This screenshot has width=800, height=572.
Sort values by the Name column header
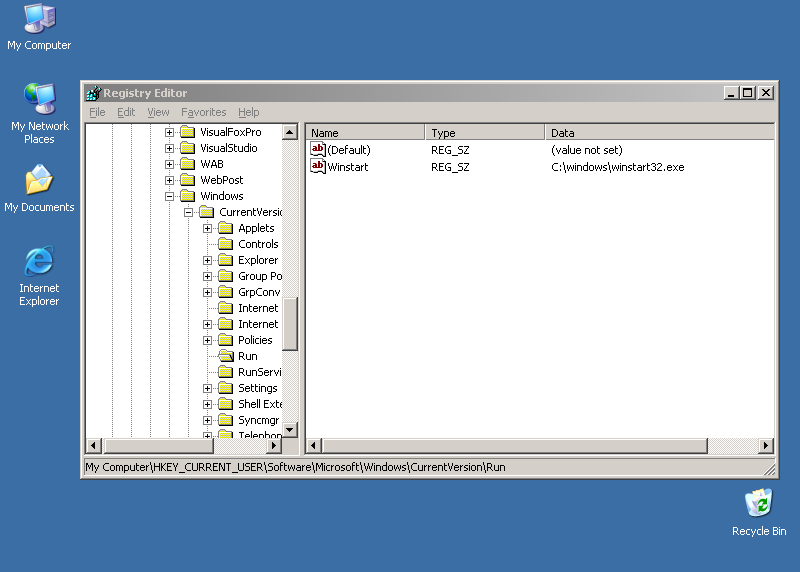point(365,133)
